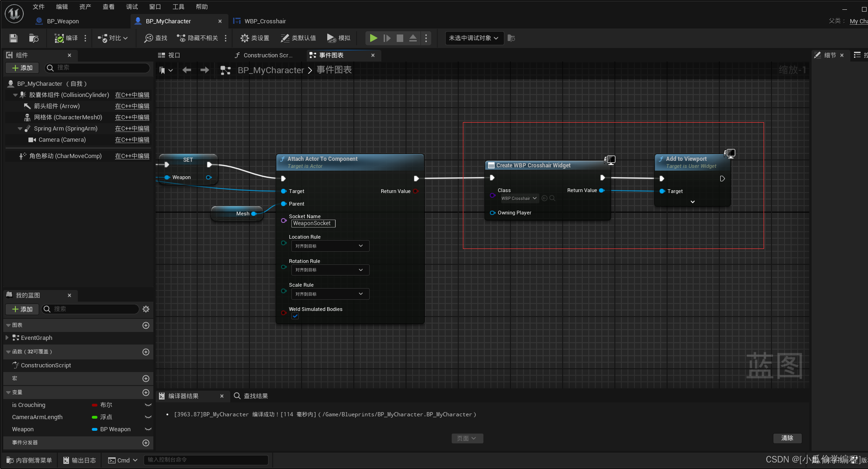The image size is (868, 469).
Task: Click the components search field
Action: coord(97,68)
